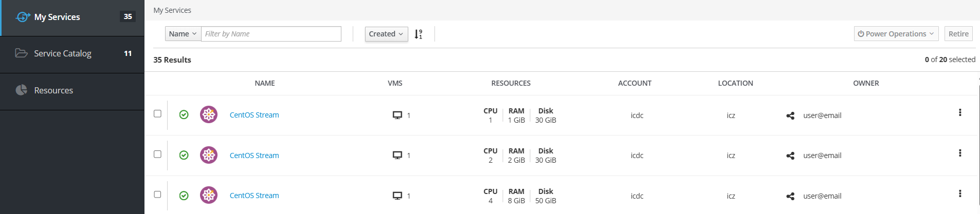
Task: Click the RESOURCES column header
Action: coord(511,83)
